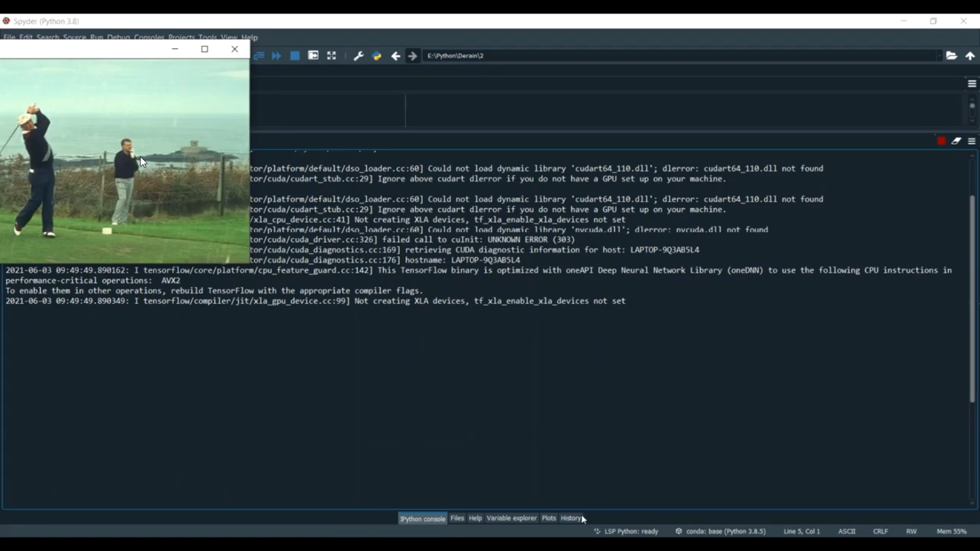Click the blue stop debugging square
The image size is (980, 551).
tap(295, 56)
